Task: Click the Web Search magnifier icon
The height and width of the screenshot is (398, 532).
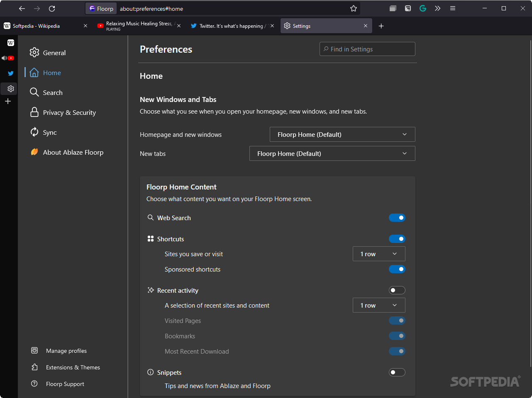Action: (x=151, y=218)
